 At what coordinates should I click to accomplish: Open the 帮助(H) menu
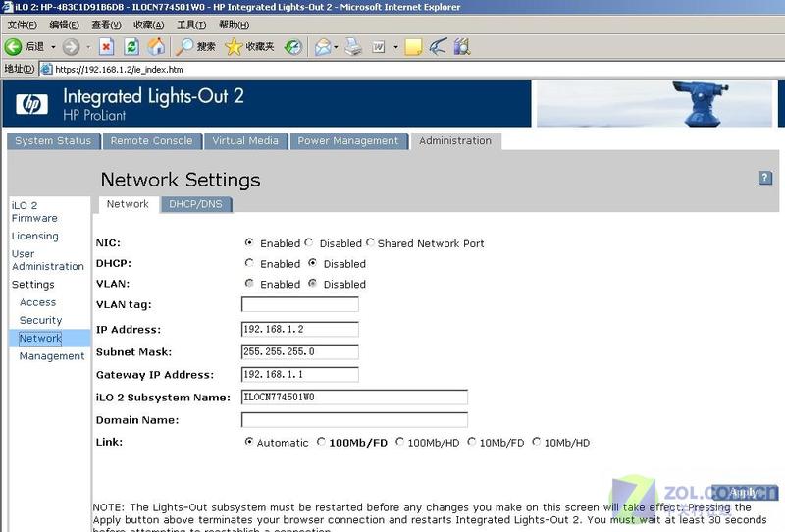(x=234, y=25)
